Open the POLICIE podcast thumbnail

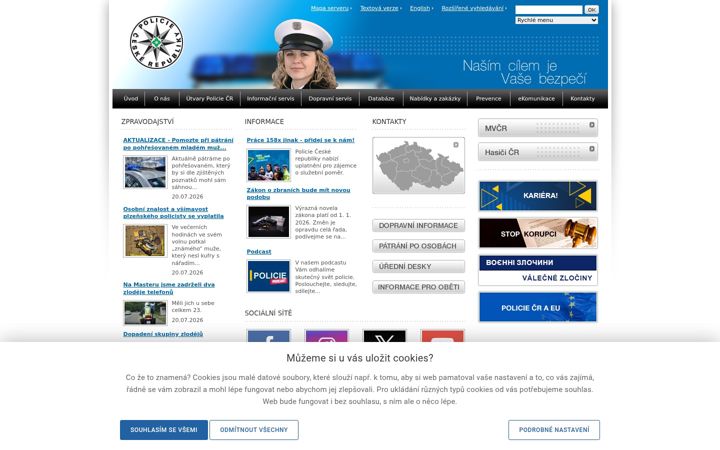269,276
